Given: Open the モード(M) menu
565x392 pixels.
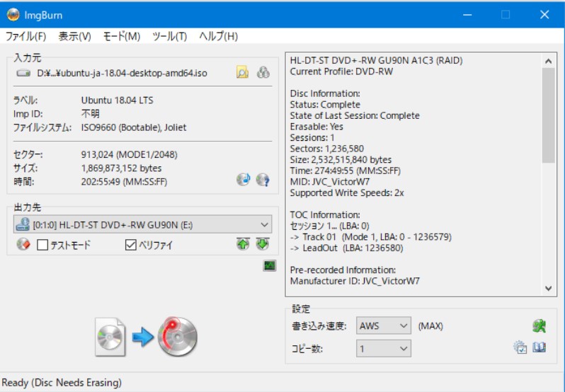Looking at the screenshot, I should pyautogui.click(x=122, y=36).
